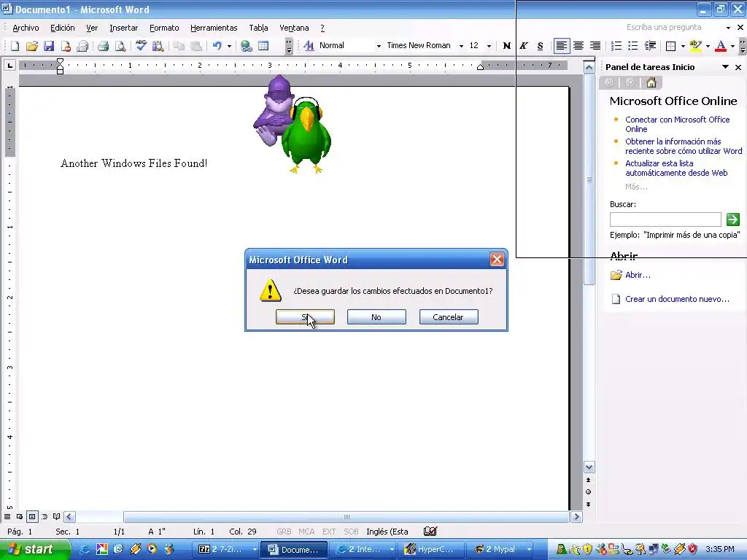Click the Insert Hyperlink globe icon
The width and height of the screenshot is (747, 560).
[x=247, y=46]
